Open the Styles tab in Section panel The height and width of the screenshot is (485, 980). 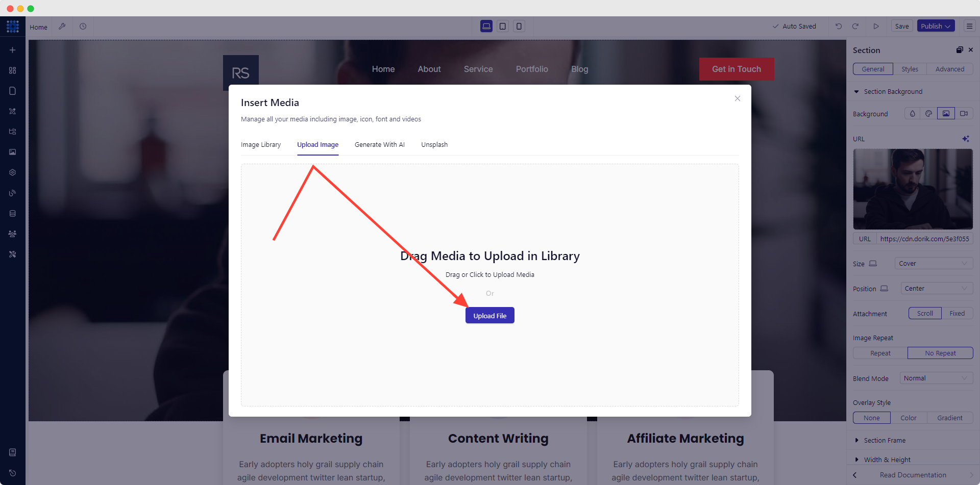[910, 69]
